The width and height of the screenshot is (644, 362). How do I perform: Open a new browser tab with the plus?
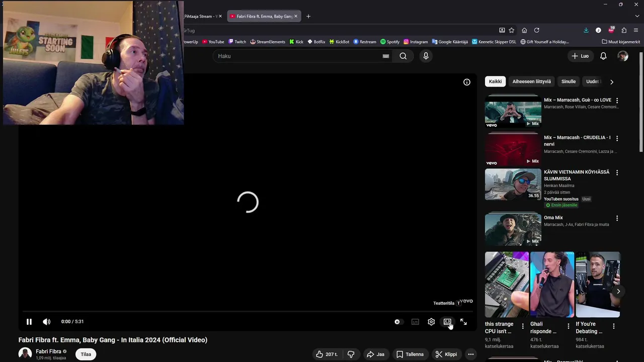308,16
